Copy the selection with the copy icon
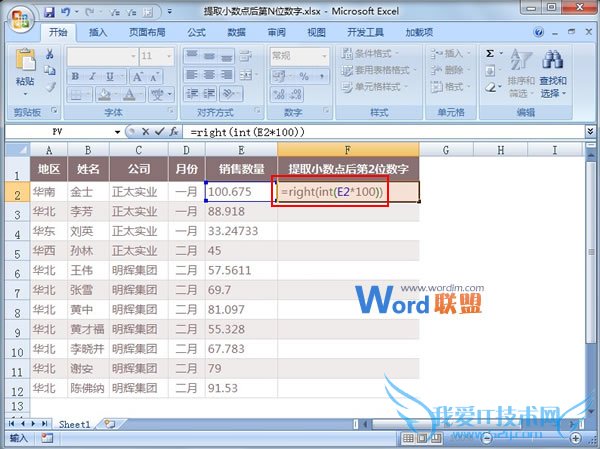The width and height of the screenshot is (600, 449). point(49,71)
